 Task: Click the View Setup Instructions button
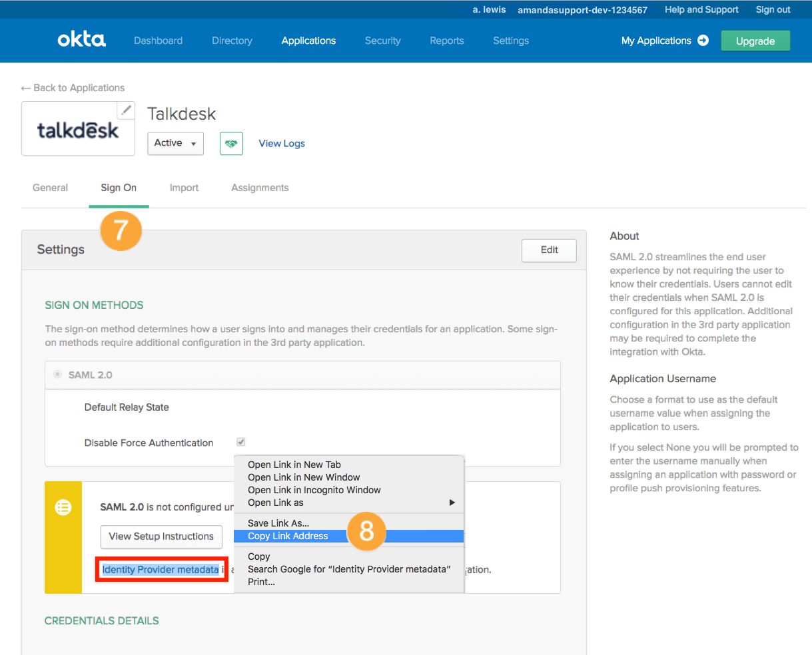(161, 537)
